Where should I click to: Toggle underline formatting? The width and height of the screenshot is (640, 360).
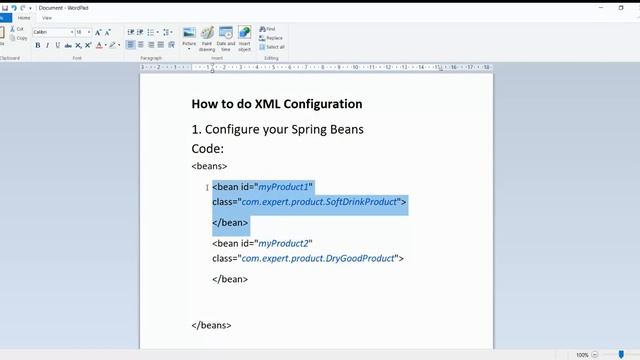point(58,45)
